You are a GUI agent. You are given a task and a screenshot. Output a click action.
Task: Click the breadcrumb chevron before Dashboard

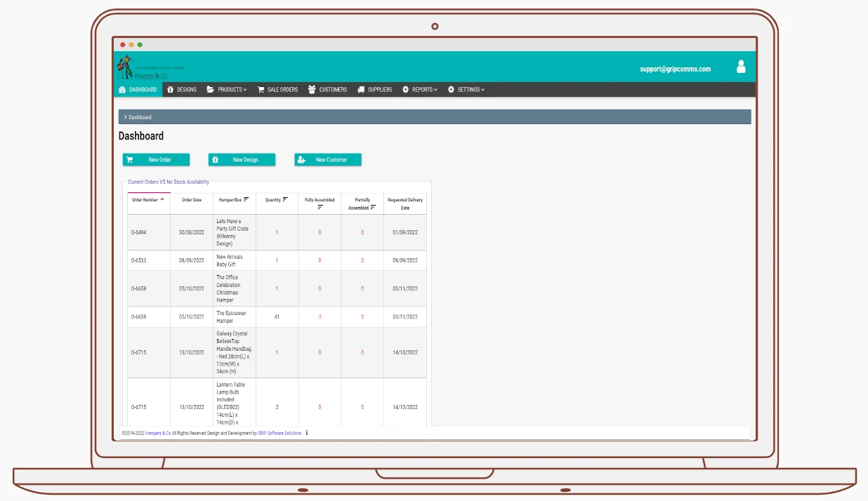pos(125,117)
